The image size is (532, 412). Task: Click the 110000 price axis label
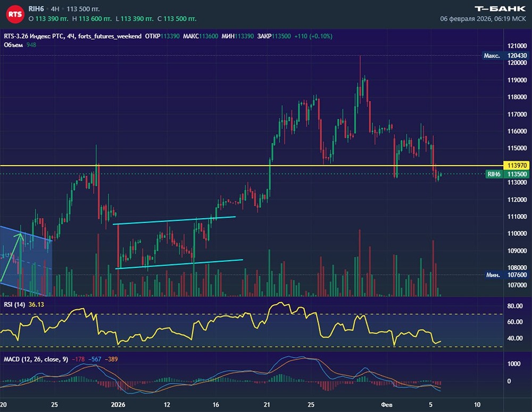click(x=517, y=234)
